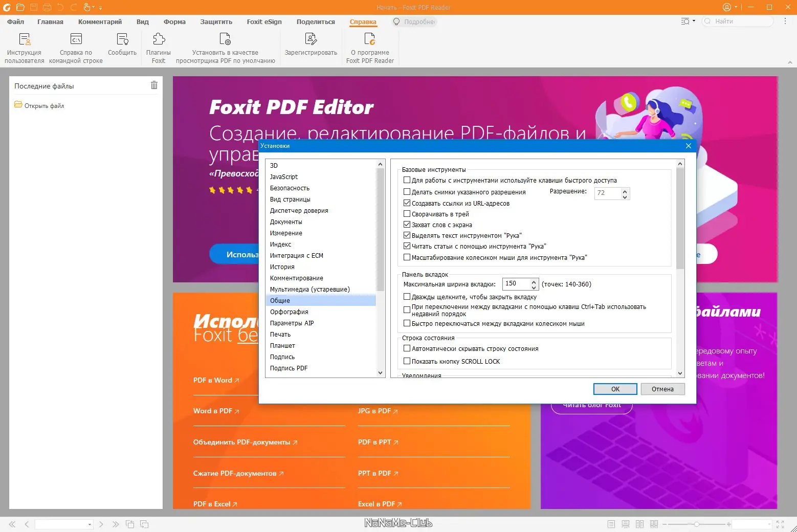Click the save icon in quick access toolbar

click(34, 7)
